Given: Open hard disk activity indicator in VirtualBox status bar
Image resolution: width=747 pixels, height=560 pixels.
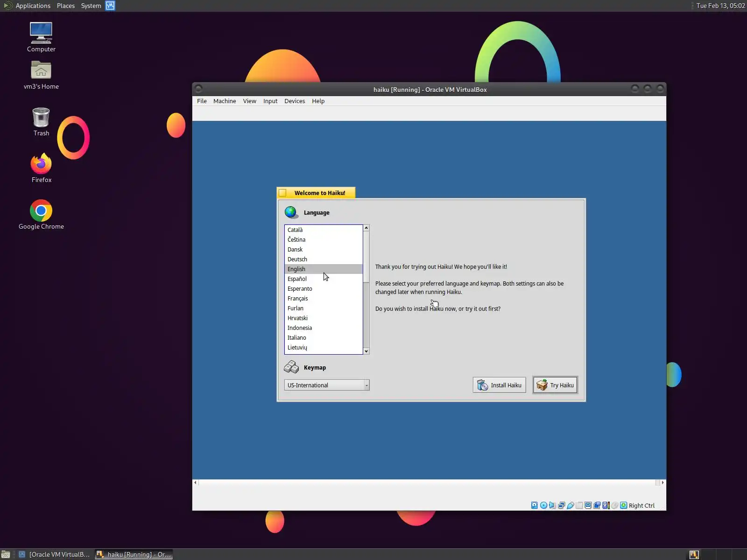Looking at the screenshot, I should click(535, 505).
